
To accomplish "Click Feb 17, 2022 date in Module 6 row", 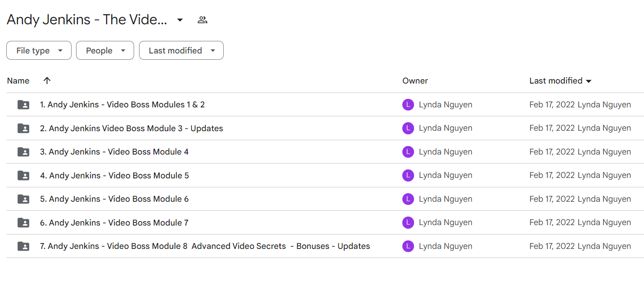I will (x=552, y=199).
